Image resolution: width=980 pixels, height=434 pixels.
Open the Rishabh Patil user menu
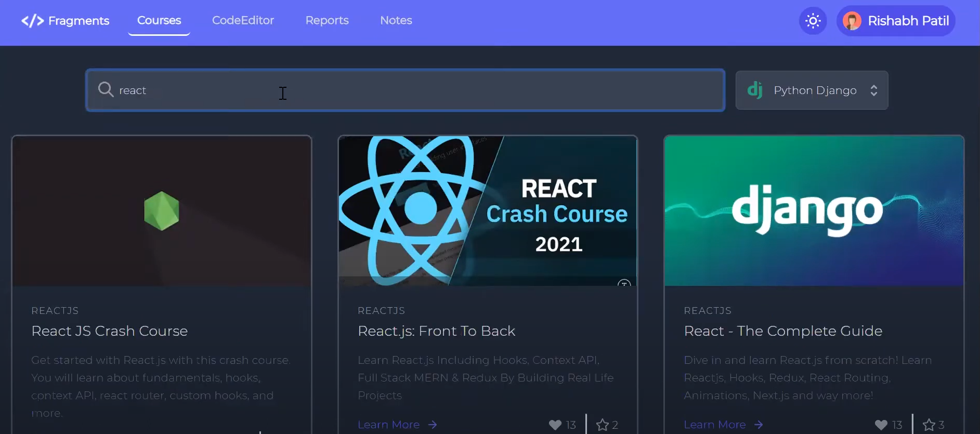pyautogui.click(x=907, y=21)
